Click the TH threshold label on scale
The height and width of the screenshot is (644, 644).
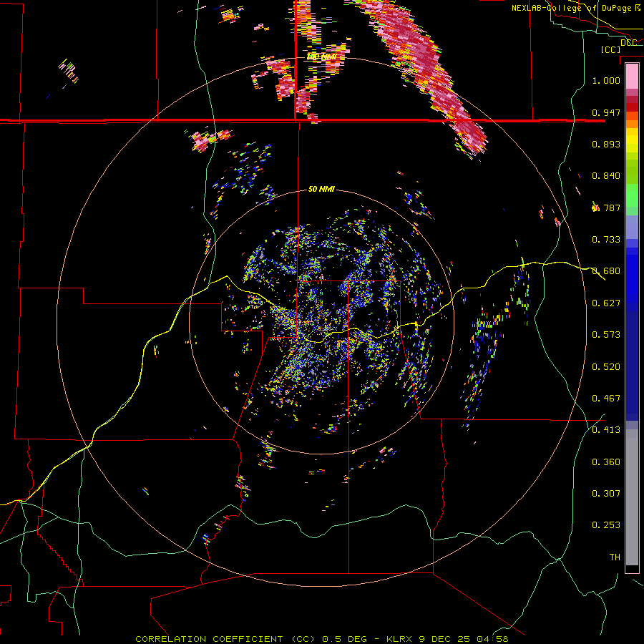tap(615, 557)
